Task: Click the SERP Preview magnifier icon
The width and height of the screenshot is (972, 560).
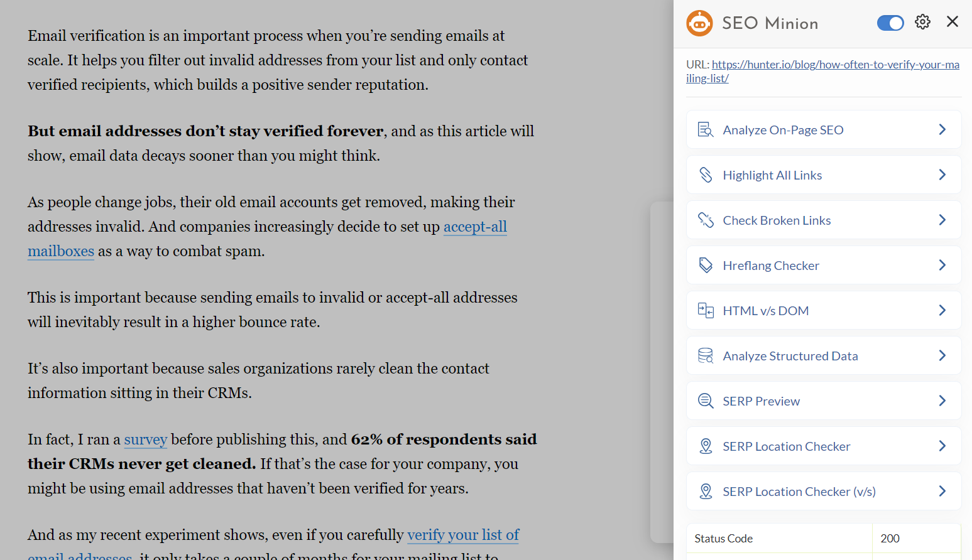Action: (x=706, y=401)
